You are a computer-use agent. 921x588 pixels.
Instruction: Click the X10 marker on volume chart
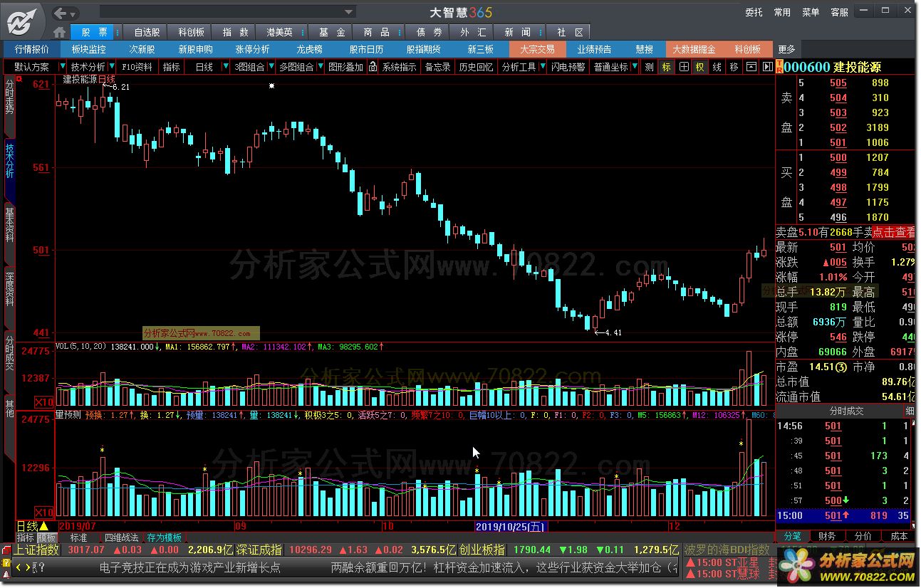coord(46,402)
